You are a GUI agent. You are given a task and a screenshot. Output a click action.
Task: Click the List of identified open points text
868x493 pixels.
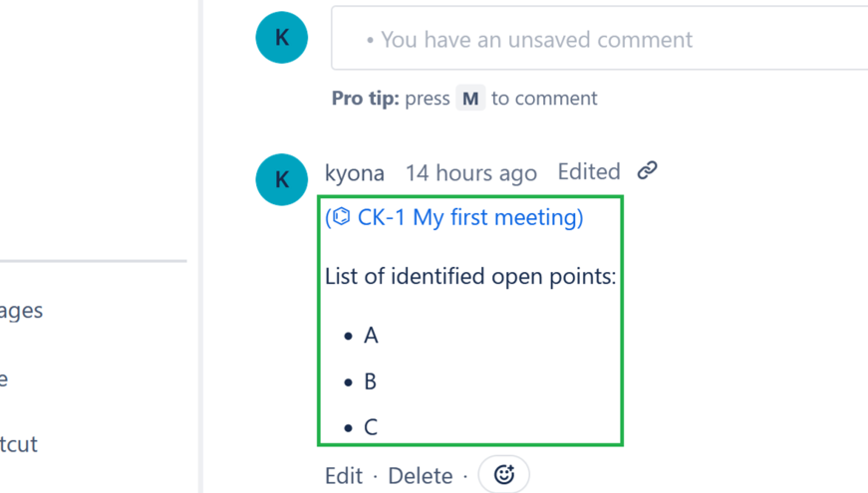[470, 276]
